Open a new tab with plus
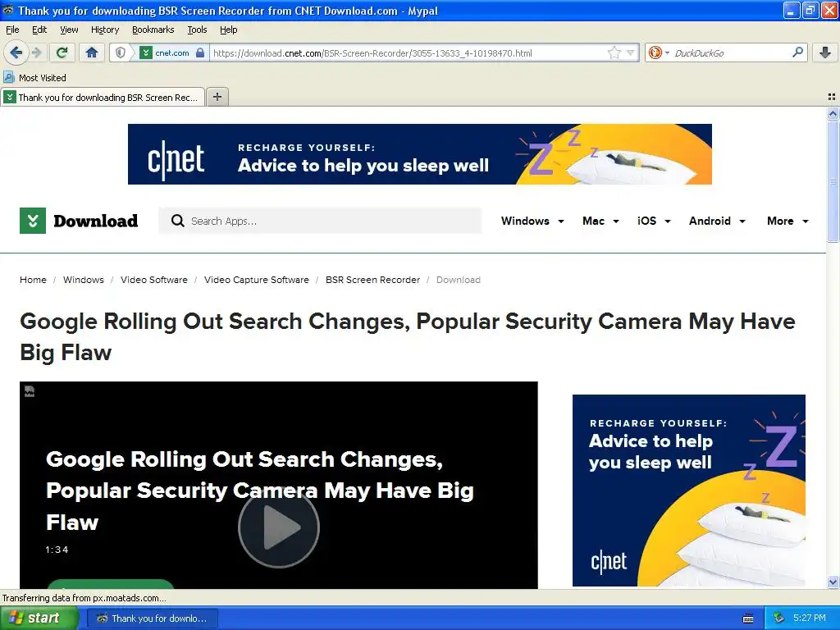The image size is (840, 630). click(x=217, y=97)
